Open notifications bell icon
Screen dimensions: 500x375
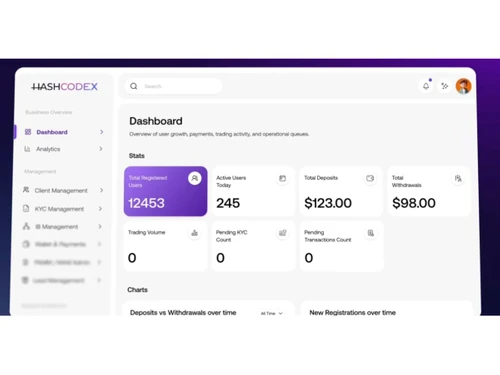(426, 86)
